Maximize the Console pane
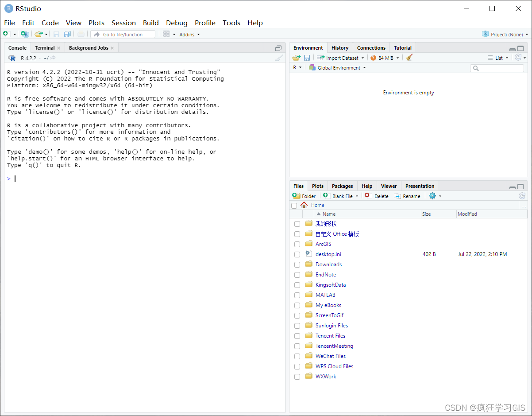This screenshot has width=532, height=416. [x=278, y=48]
